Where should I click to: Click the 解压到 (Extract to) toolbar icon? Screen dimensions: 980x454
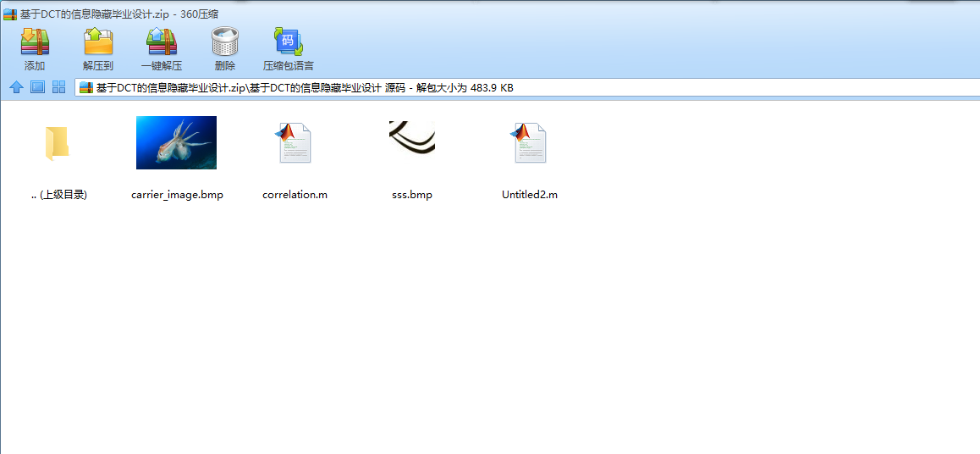(98, 42)
